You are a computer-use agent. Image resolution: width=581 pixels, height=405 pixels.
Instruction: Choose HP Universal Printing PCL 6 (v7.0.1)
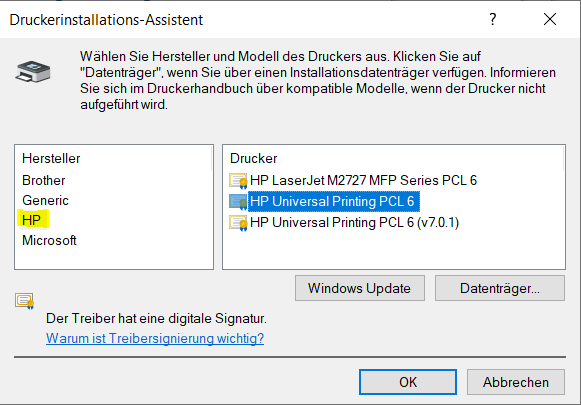354,223
